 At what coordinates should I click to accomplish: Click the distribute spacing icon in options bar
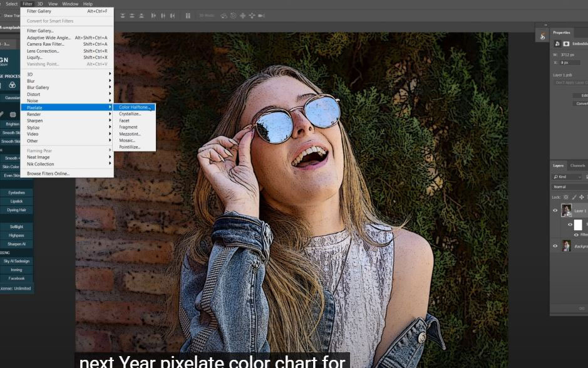[188, 16]
